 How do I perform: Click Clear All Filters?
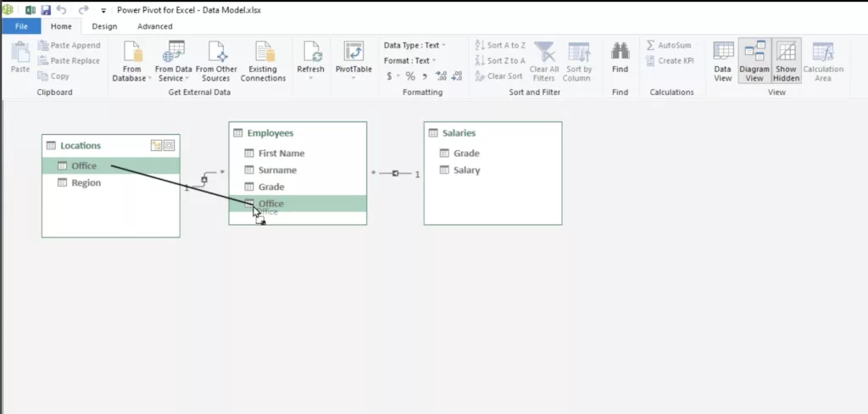(x=543, y=61)
